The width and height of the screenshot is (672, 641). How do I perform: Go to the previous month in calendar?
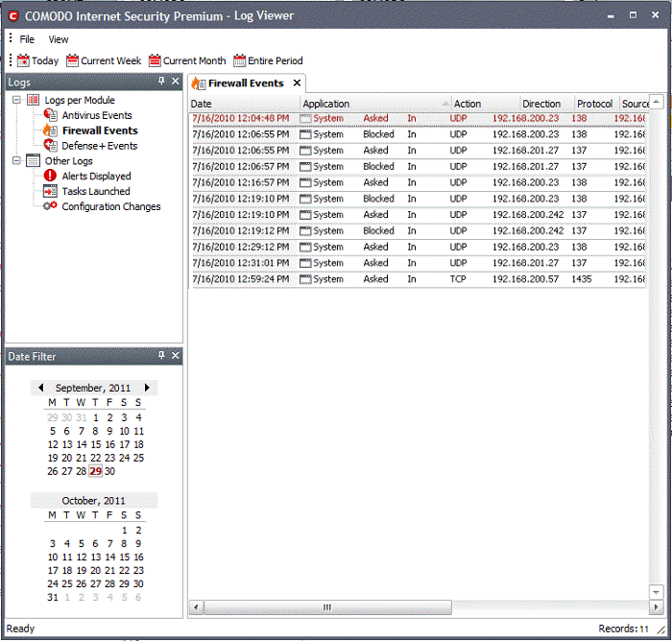(41, 388)
